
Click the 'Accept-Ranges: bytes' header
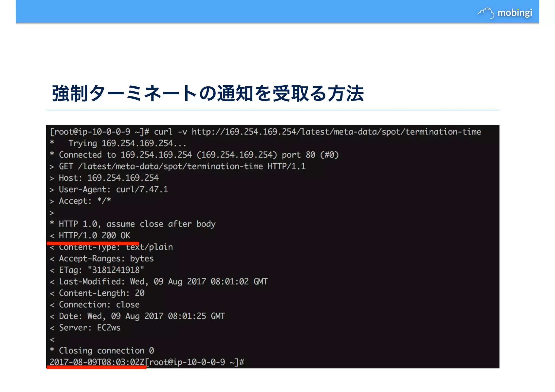coord(102,259)
